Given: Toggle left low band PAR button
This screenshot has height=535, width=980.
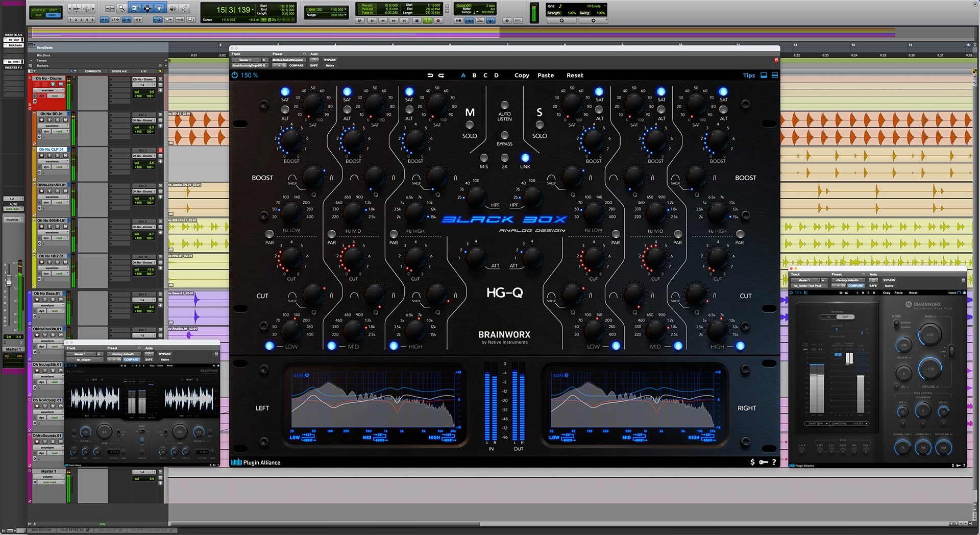Looking at the screenshot, I should point(269,234).
